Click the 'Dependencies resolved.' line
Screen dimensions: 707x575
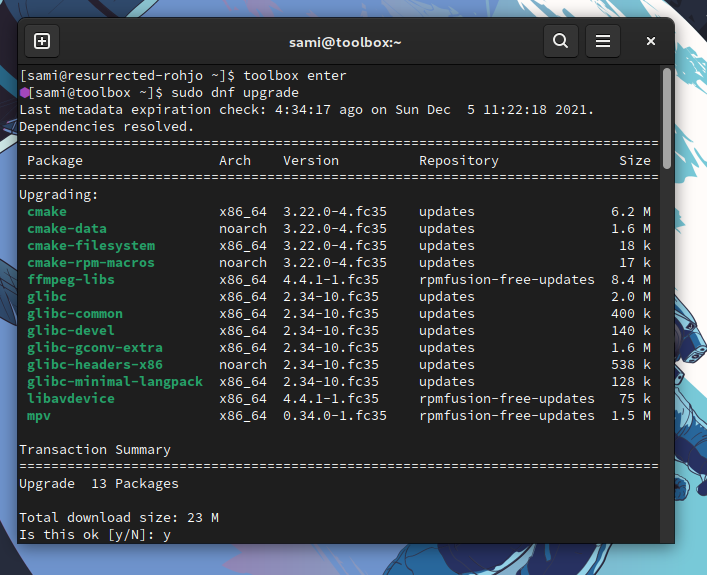click(x=106, y=127)
